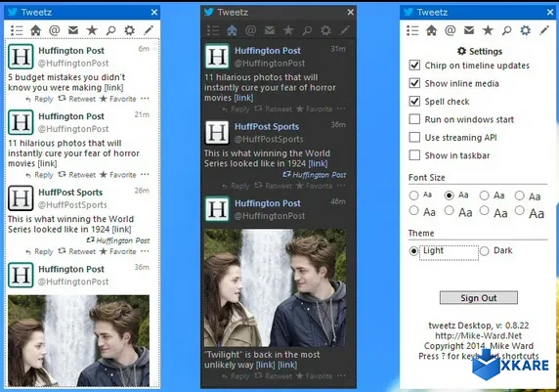Show favorites star in the settings window toolbar
This screenshot has height=392, width=559.
pyautogui.click(x=488, y=30)
